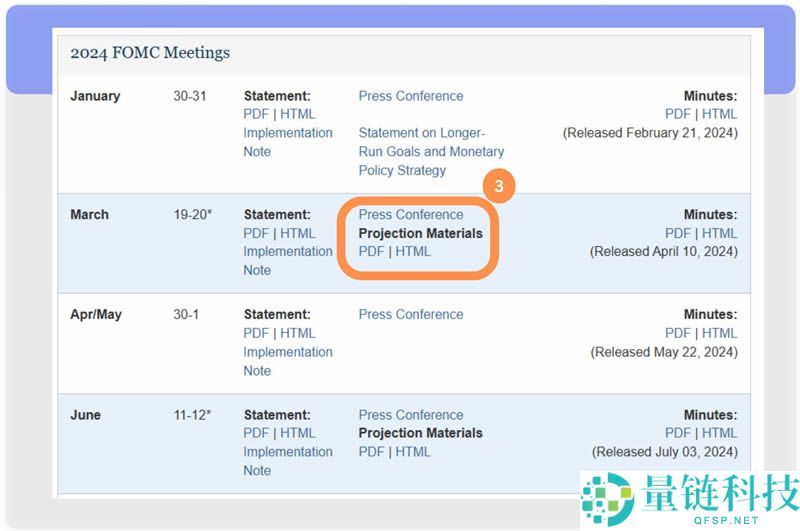Open Apr/May Implementation Note link
This screenshot has height=531, width=800.
288,361
